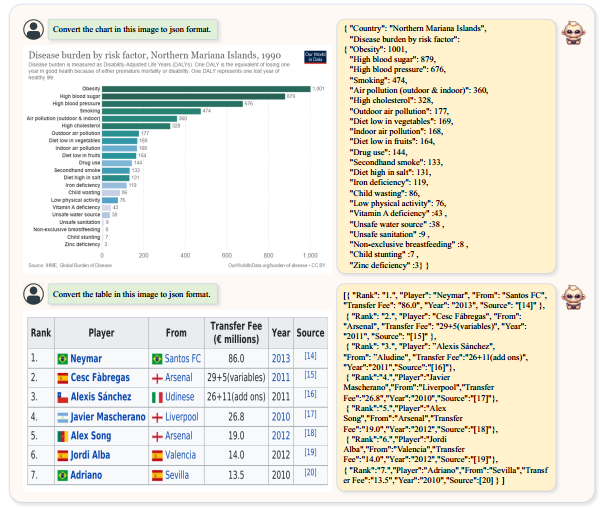This screenshot has height=508, width=604.
Task: Click the Spain flag beside Sevilla
Action: 157,475
